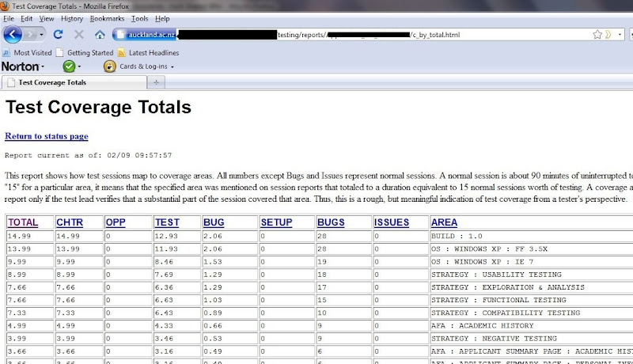
Task: Sort the table by BUG column
Action: (x=214, y=222)
